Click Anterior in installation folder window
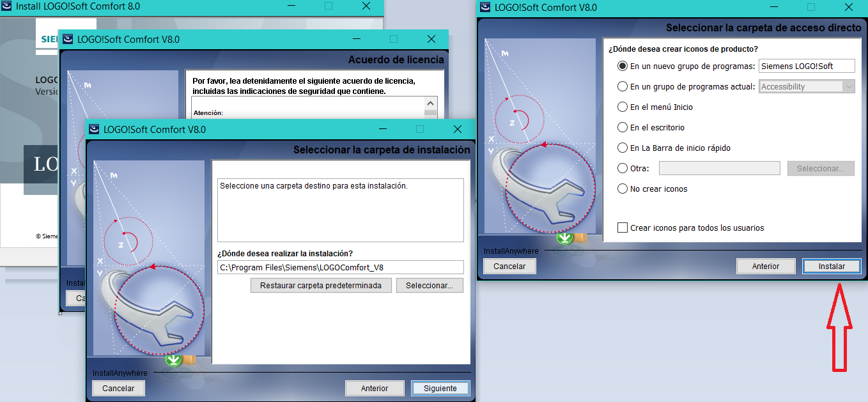The width and height of the screenshot is (868, 402). [x=375, y=388]
